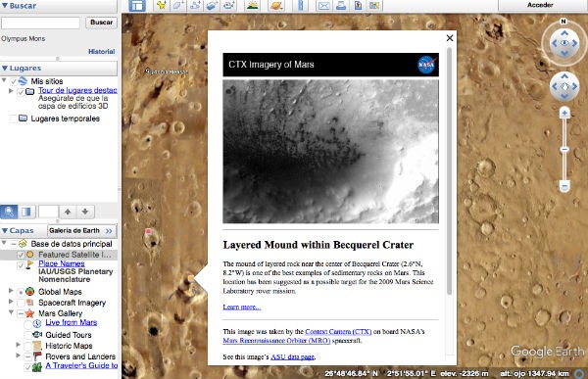The height and width of the screenshot is (379, 588).
Task: Click the zoom slider handle
Action: pyautogui.click(x=564, y=150)
